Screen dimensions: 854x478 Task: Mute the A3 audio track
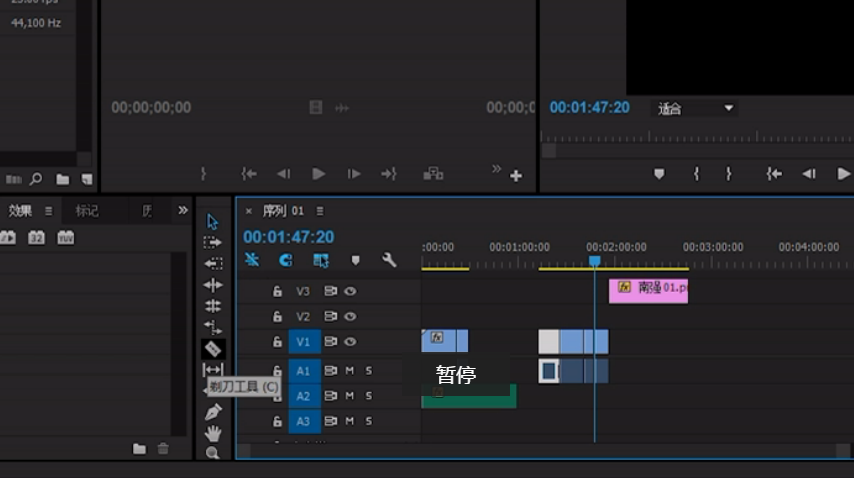350,421
